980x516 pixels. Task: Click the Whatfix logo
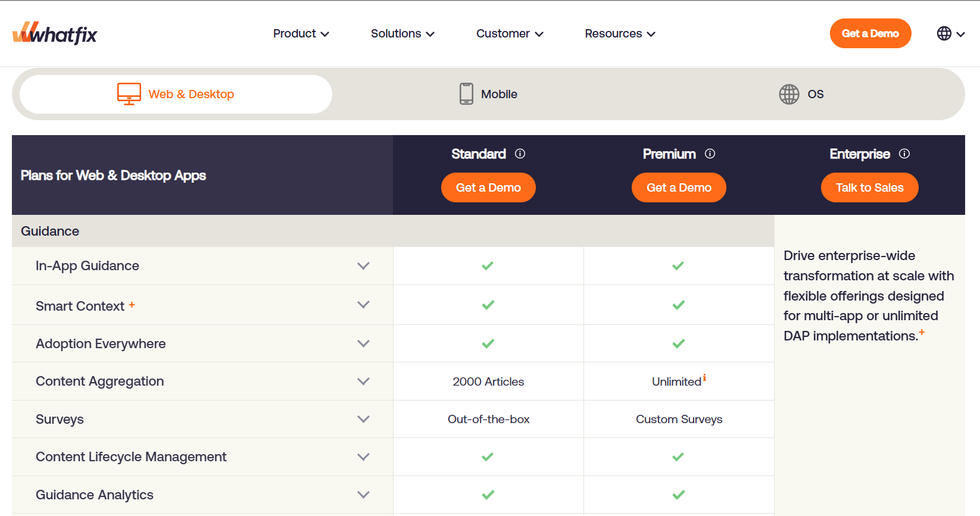(x=55, y=33)
